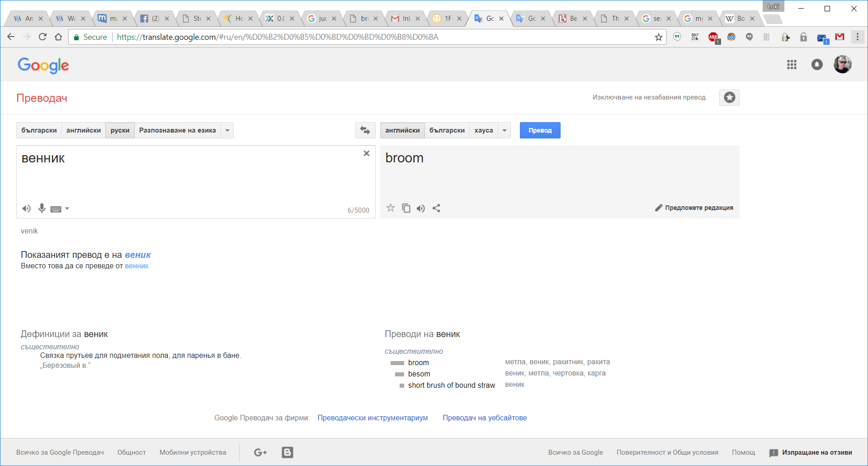Reload the page
The height and width of the screenshot is (466, 868).
(x=42, y=37)
